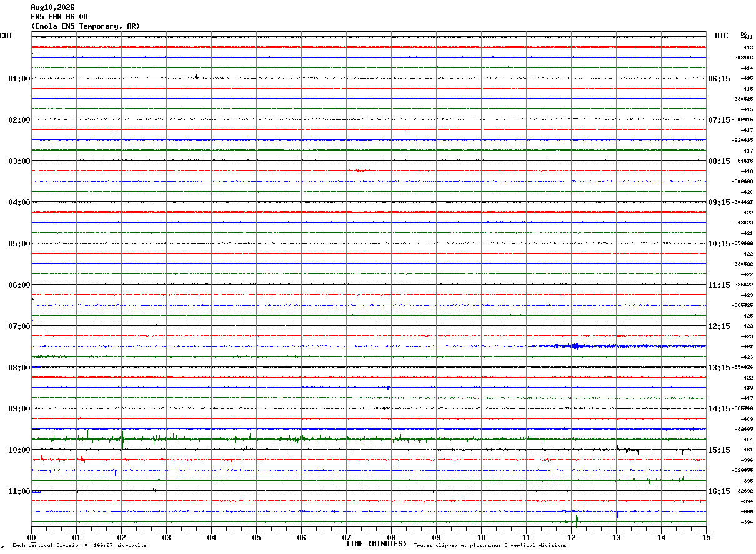Click the 'TIME (MINUTES)' axis label
Viewport: 756px width, 554px height.
pos(376,544)
